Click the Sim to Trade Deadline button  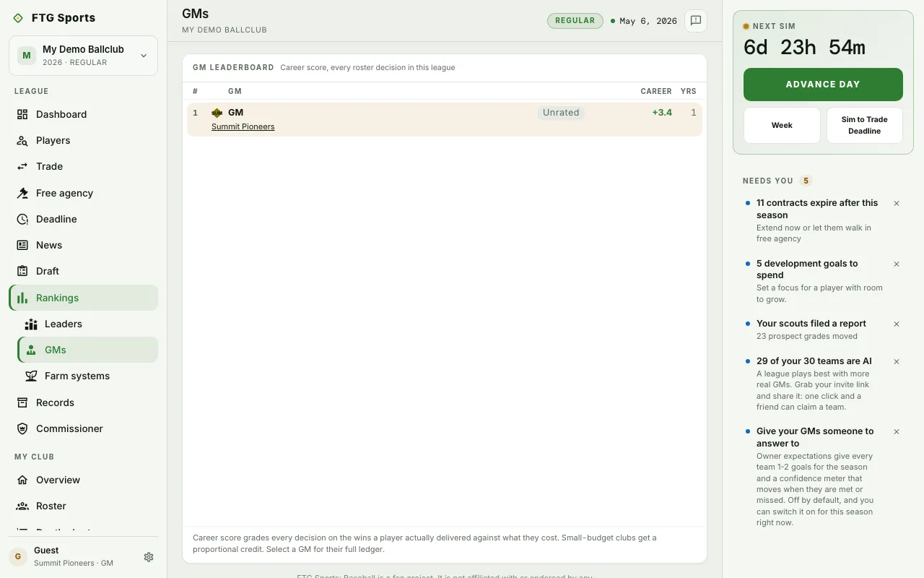coord(865,126)
